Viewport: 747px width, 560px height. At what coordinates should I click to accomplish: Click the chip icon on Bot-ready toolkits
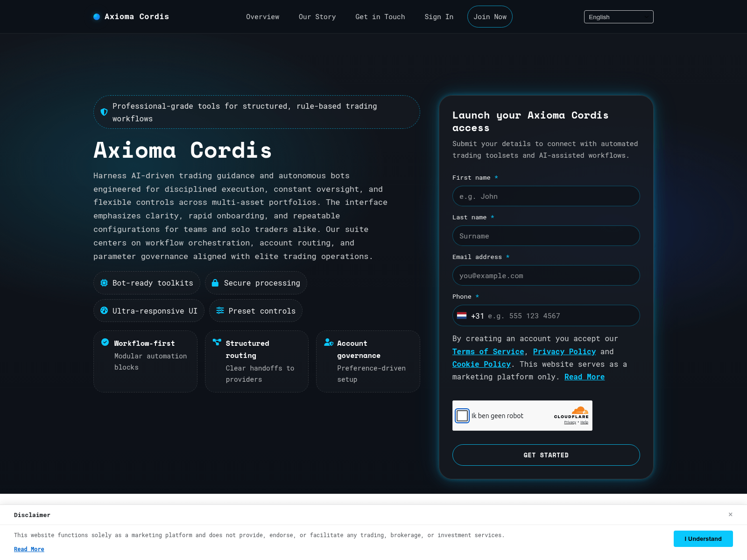point(104,283)
